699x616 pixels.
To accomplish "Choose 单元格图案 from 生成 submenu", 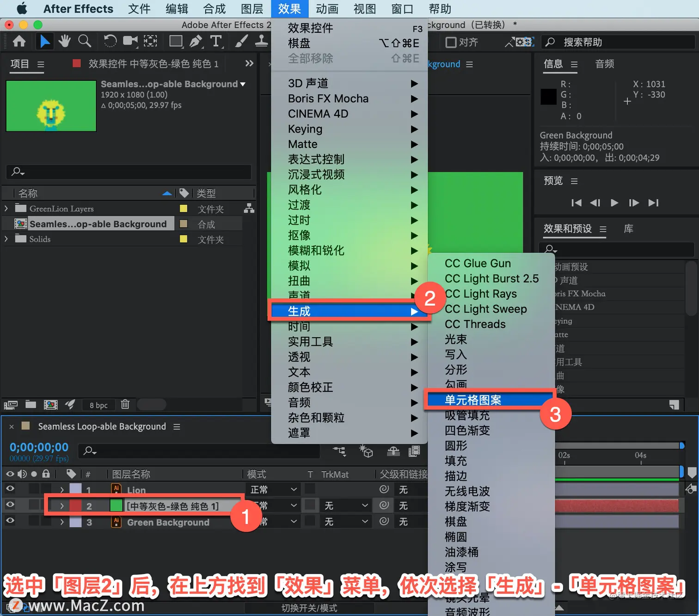I will pyautogui.click(x=490, y=400).
